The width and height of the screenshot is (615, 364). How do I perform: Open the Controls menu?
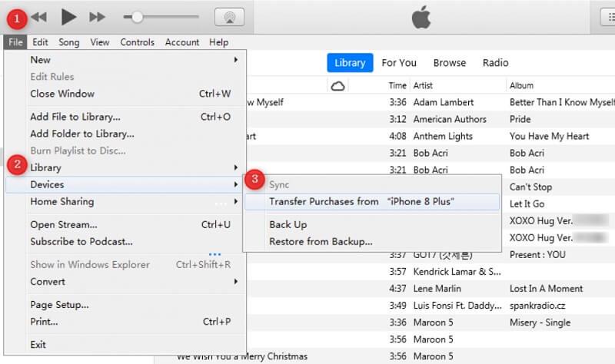[x=138, y=42]
